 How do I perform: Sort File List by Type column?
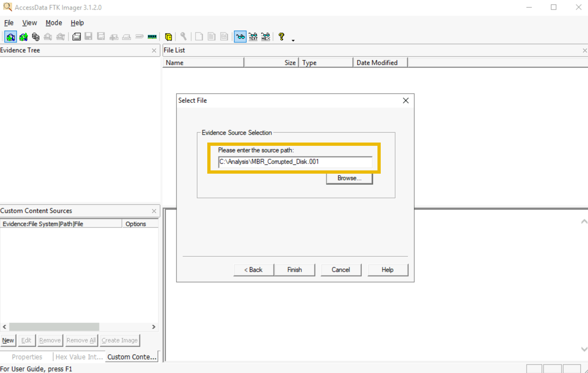pos(326,63)
